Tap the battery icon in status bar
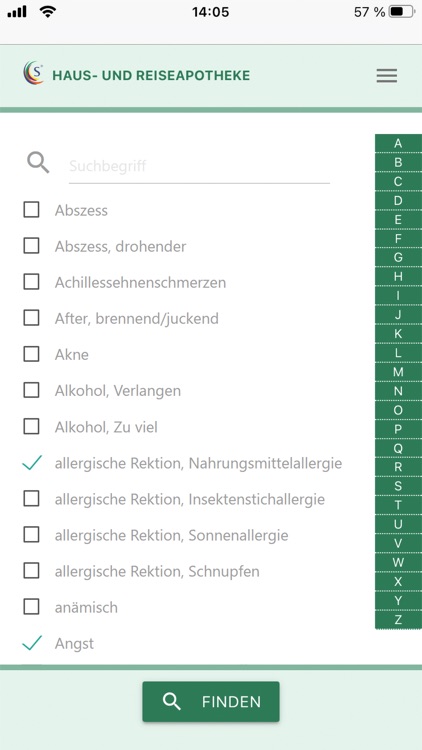The height and width of the screenshot is (750, 422). coord(402,12)
